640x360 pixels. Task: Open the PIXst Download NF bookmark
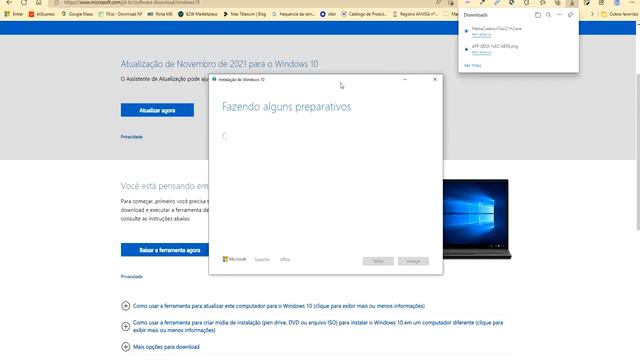click(x=120, y=14)
